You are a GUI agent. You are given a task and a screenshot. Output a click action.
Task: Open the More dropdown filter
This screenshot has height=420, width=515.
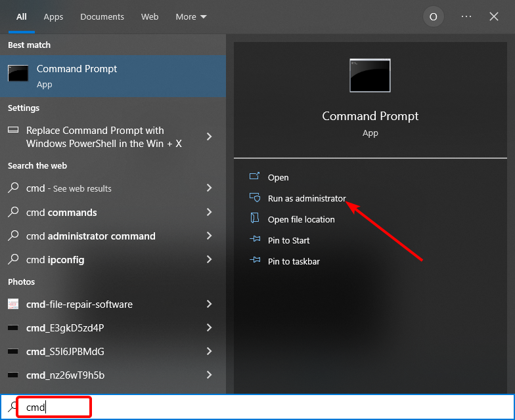(x=191, y=17)
